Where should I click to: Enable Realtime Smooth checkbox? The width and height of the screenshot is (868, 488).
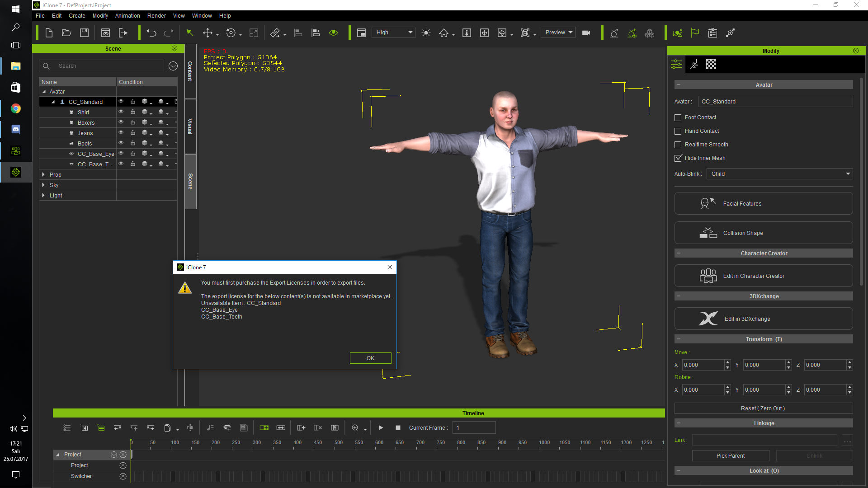point(678,144)
